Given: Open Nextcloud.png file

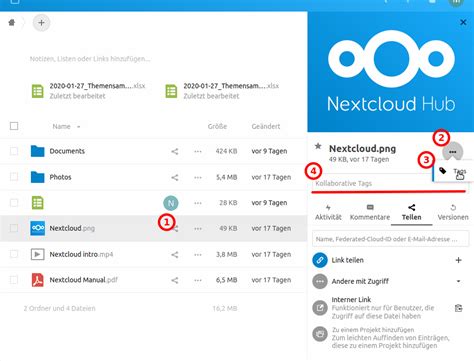Looking at the screenshot, I should 72,228.
